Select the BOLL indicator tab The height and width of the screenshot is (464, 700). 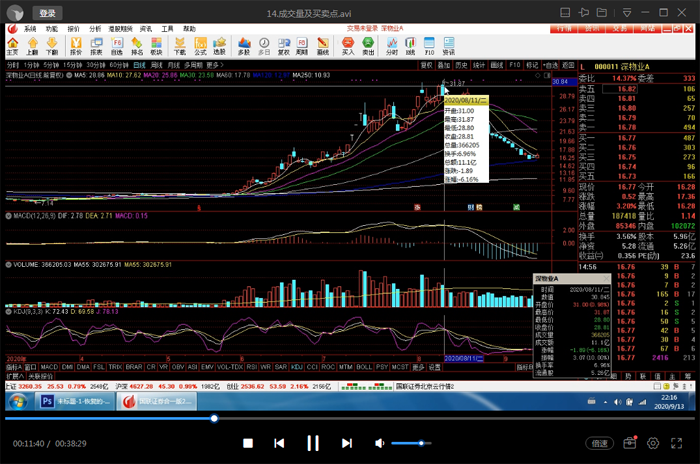click(364, 367)
